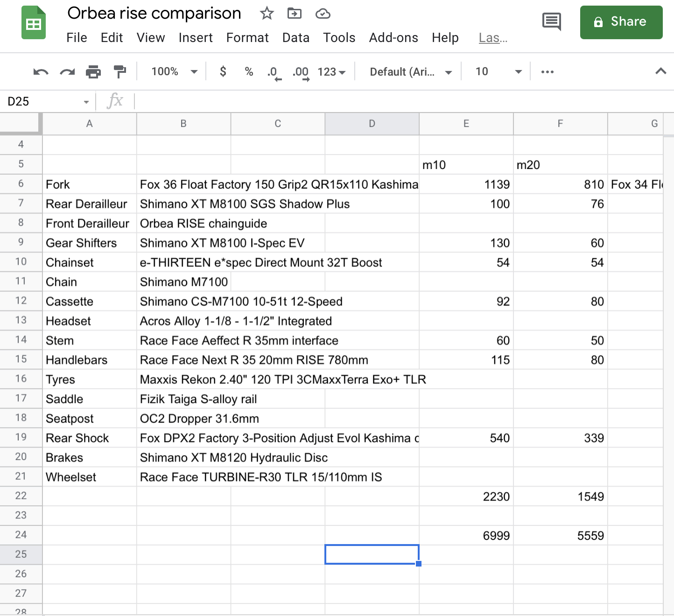
Task: Open the Data menu
Action: coord(296,38)
